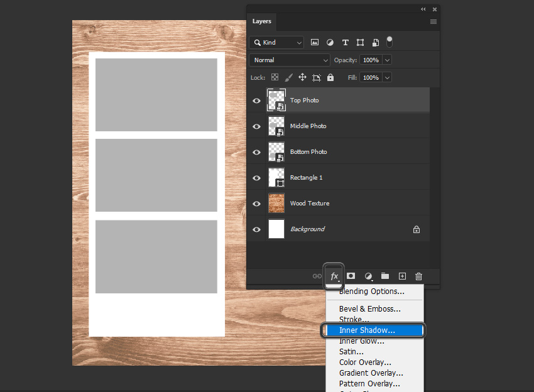534x392 pixels.
Task: Open the Normal blend mode dropdown
Action: pos(290,60)
